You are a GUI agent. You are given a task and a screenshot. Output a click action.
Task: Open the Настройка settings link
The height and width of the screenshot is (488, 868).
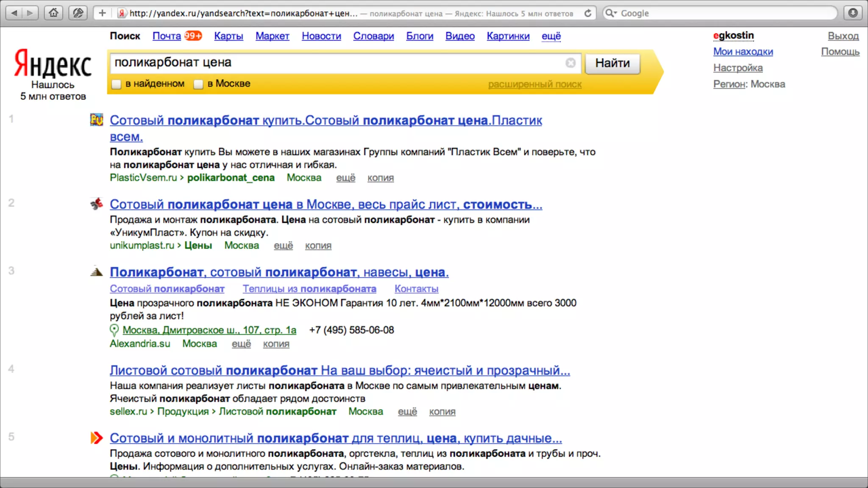pos(737,68)
